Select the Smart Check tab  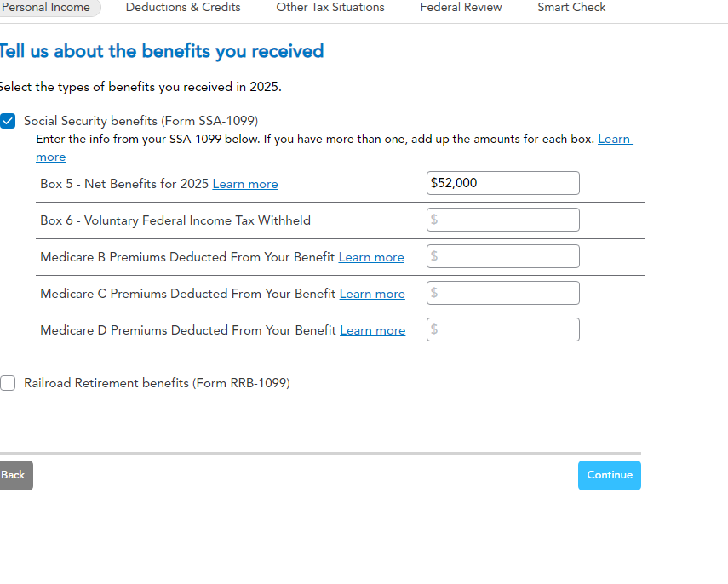pos(571,8)
